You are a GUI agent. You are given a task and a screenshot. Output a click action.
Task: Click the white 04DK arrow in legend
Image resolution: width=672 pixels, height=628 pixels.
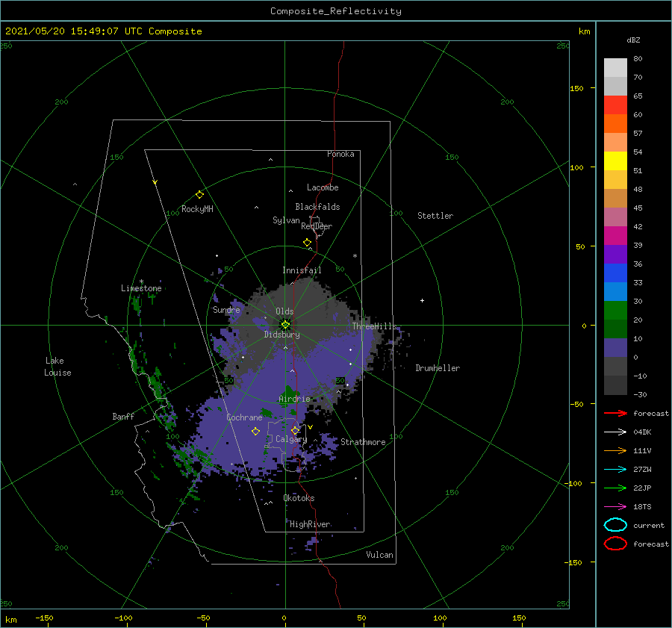pos(615,432)
